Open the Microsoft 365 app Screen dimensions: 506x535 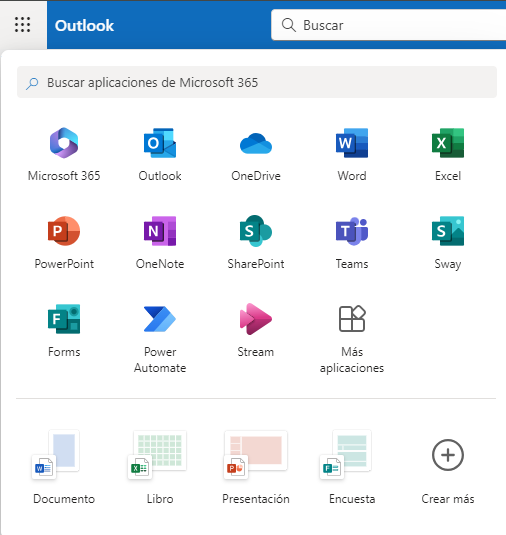pyautogui.click(x=64, y=154)
